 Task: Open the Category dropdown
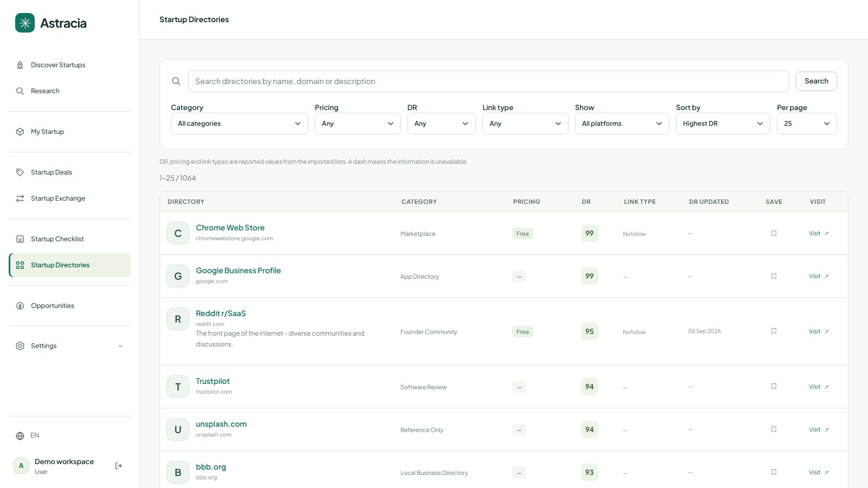coord(239,124)
